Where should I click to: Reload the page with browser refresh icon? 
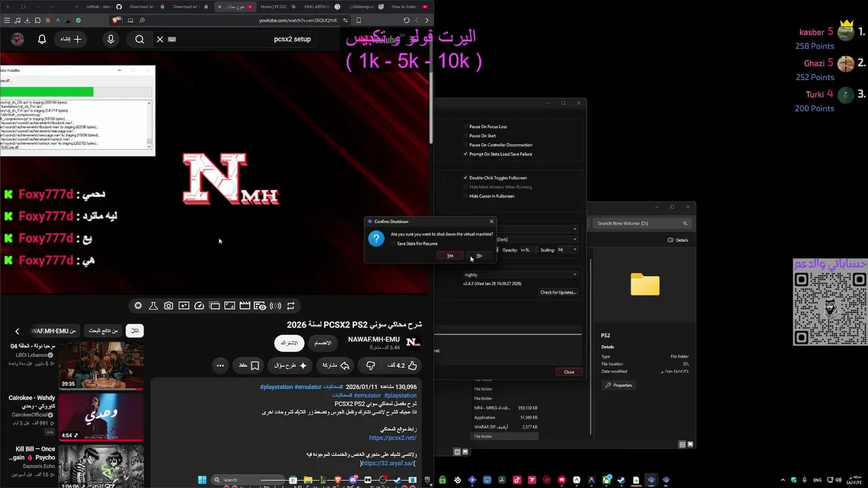(x=406, y=20)
